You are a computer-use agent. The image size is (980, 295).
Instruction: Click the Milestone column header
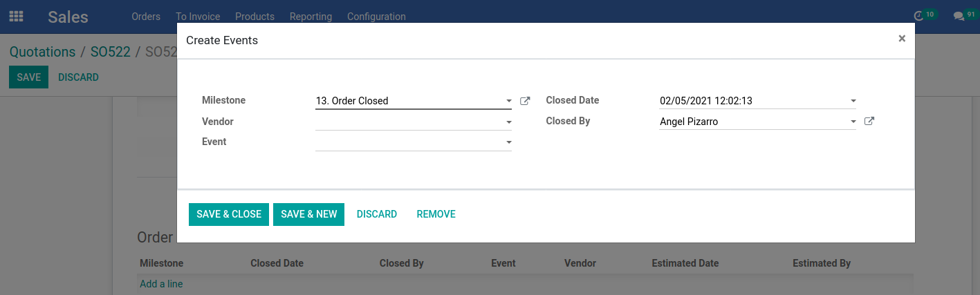click(161, 263)
